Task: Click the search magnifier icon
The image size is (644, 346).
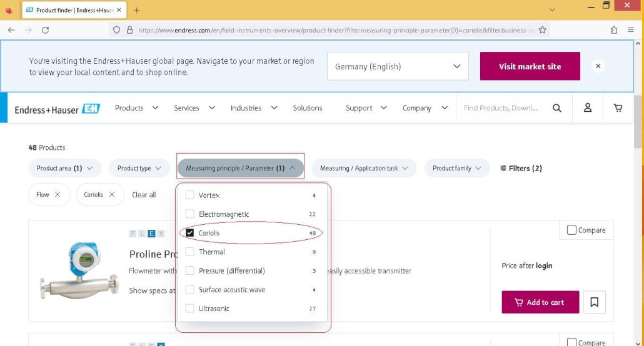Action: [557, 108]
